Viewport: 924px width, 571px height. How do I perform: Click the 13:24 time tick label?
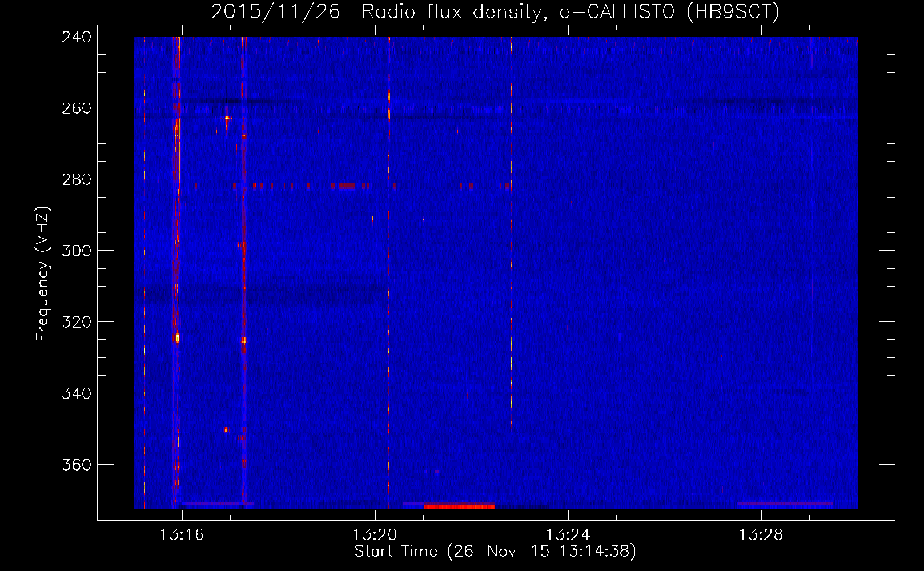pos(568,535)
